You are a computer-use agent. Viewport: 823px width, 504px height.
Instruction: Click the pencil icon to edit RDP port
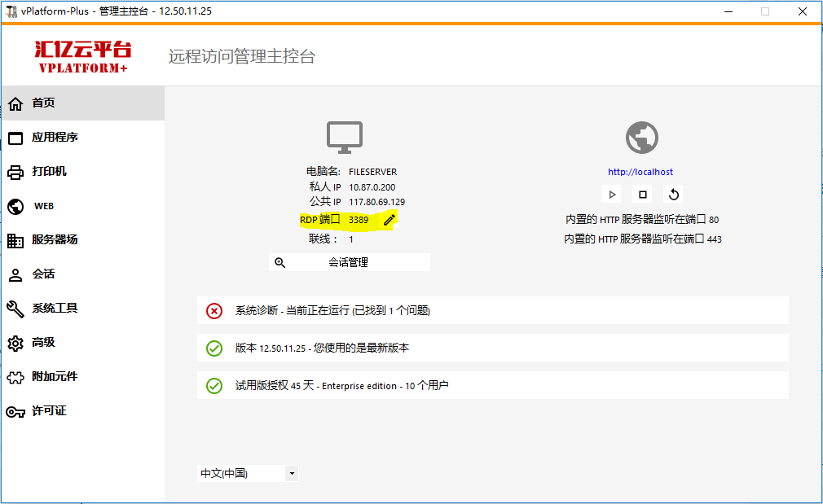coord(389,220)
